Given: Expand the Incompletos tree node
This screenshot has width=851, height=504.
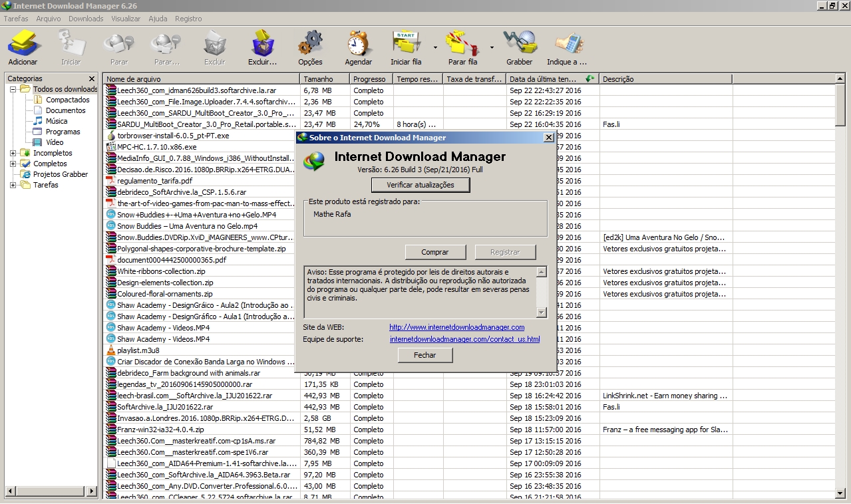Looking at the screenshot, I should [x=13, y=153].
